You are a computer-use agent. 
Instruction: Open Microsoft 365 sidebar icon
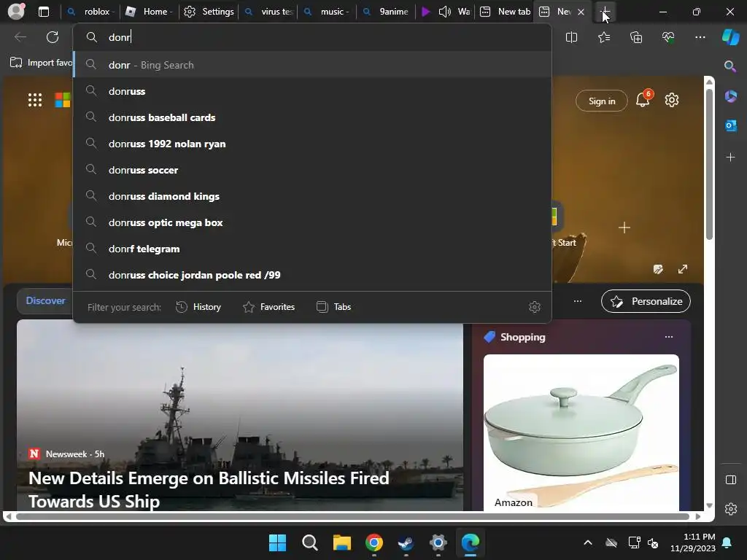[x=730, y=96]
